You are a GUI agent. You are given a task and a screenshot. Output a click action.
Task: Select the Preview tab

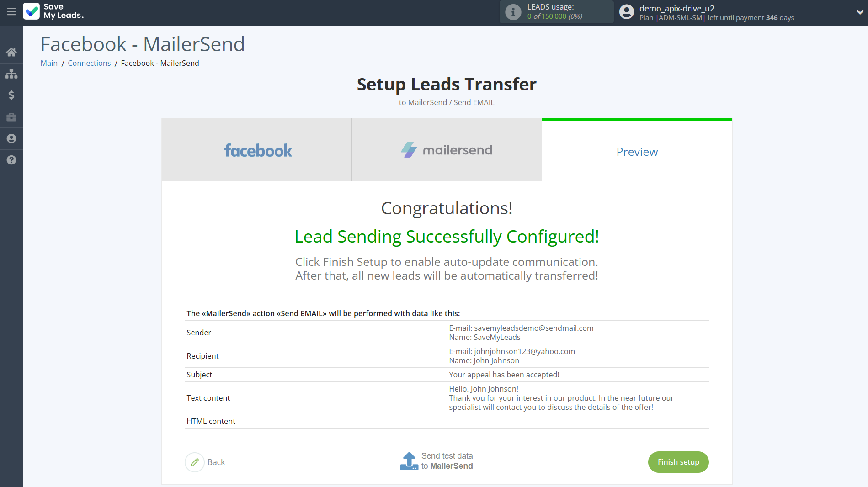coord(637,152)
